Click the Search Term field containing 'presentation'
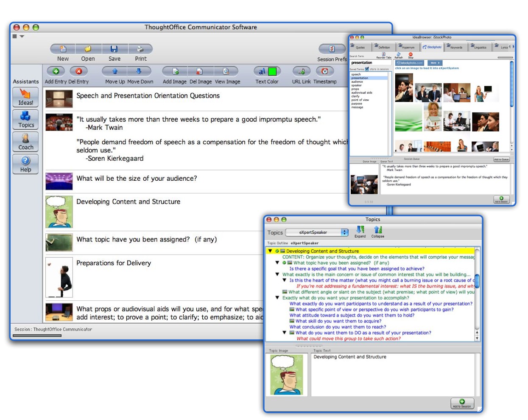Screen dimensions: 528x420 [370, 63]
